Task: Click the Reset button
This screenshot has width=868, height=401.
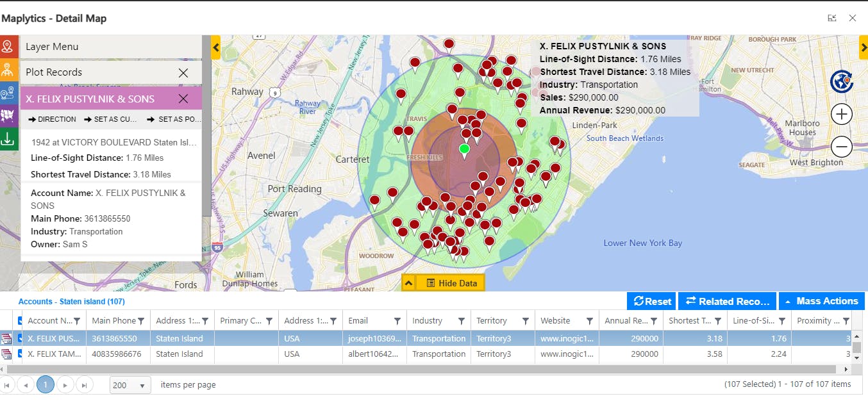Action: (x=651, y=301)
